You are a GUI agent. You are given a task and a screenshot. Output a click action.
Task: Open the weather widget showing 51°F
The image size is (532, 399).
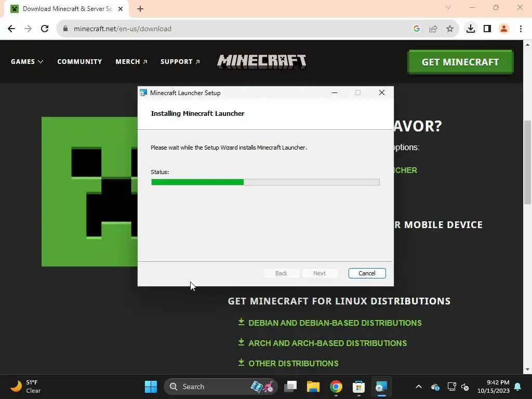click(x=25, y=387)
